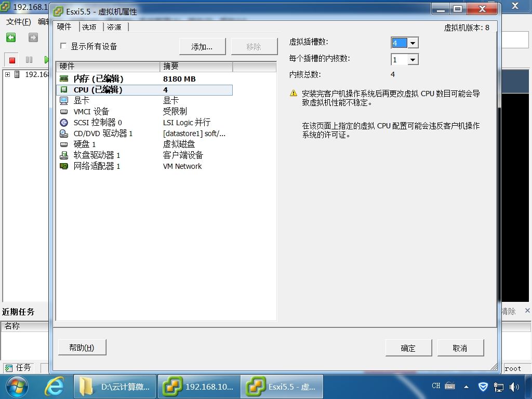The height and width of the screenshot is (399, 532).
Task: Select the network adapter 1 icon
Action: click(x=64, y=166)
